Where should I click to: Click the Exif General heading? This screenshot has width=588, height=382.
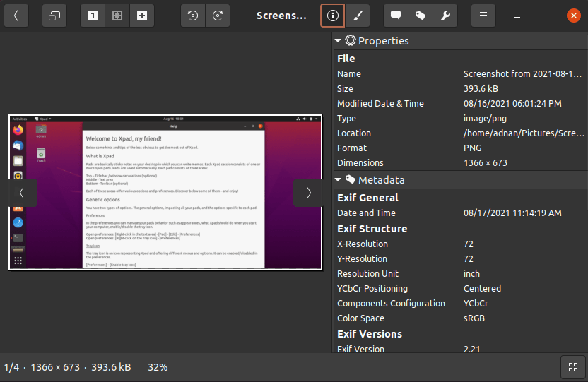pos(367,198)
